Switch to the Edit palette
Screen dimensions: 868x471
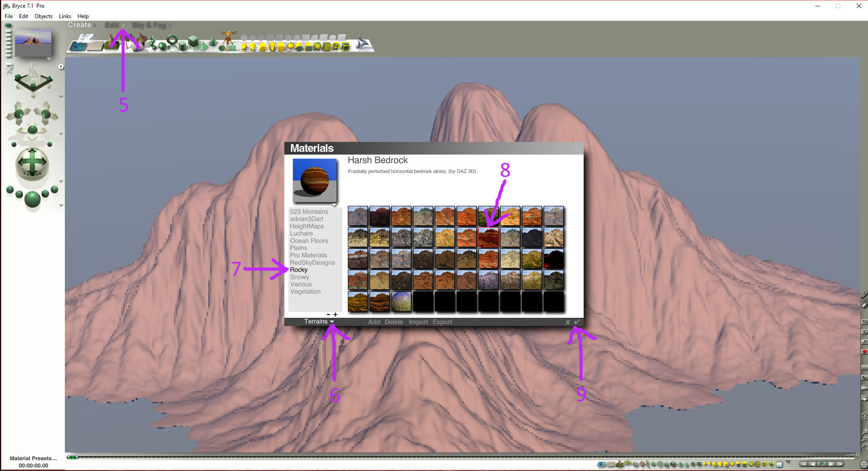112,25
